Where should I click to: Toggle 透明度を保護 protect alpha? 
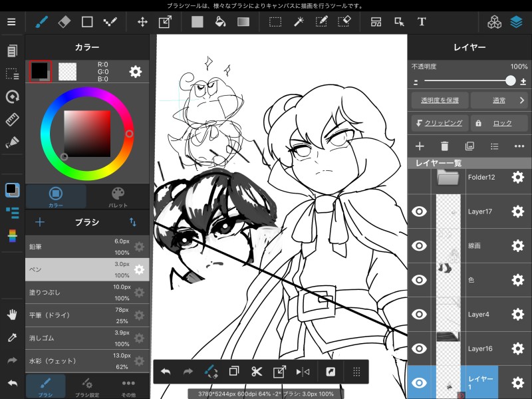[440, 100]
